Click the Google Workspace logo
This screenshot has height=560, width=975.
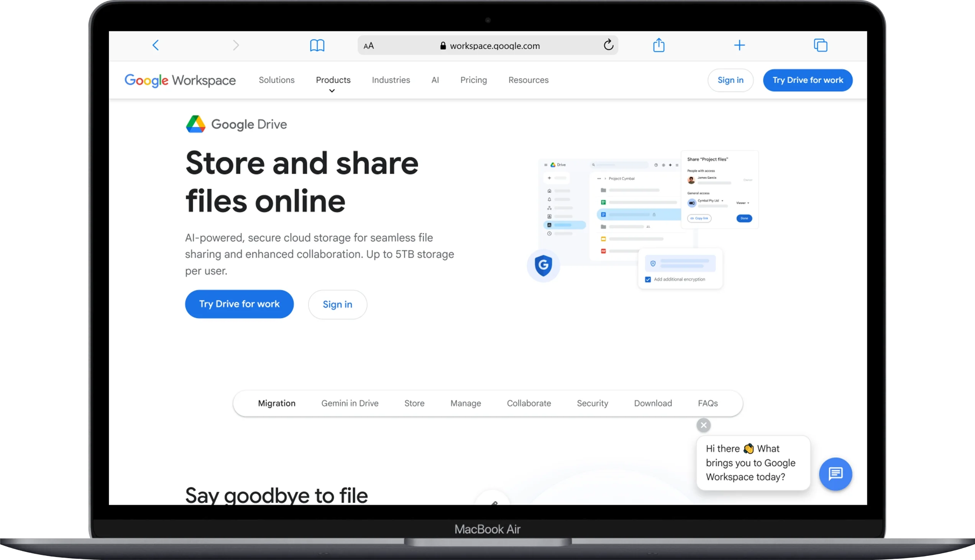[x=180, y=80]
